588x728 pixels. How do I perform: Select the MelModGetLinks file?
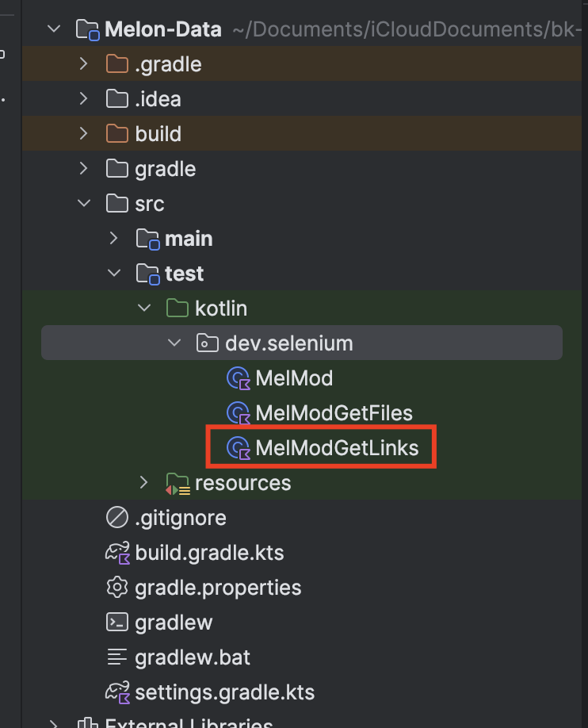tap(337, 448)
